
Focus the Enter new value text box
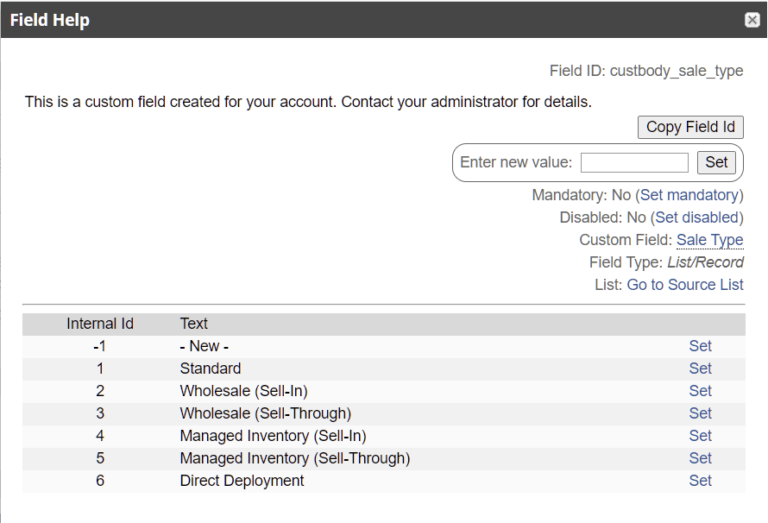pyautogui.click(x=634, y=162)
